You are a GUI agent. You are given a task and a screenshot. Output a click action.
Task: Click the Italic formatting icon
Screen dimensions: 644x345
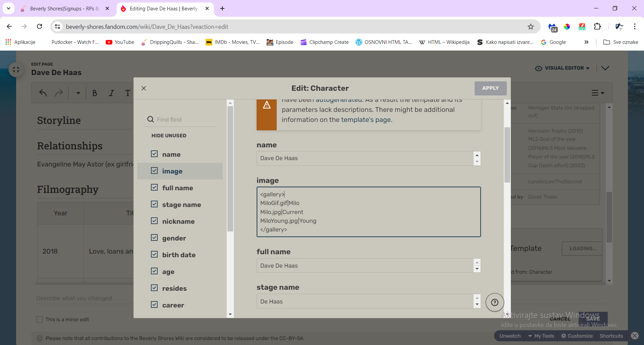111,93
